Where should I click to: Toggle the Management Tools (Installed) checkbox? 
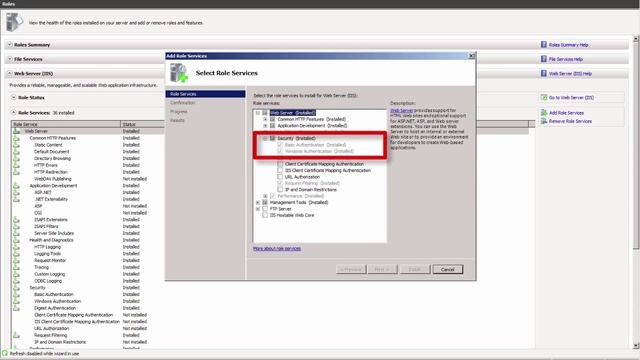point(265,202)
